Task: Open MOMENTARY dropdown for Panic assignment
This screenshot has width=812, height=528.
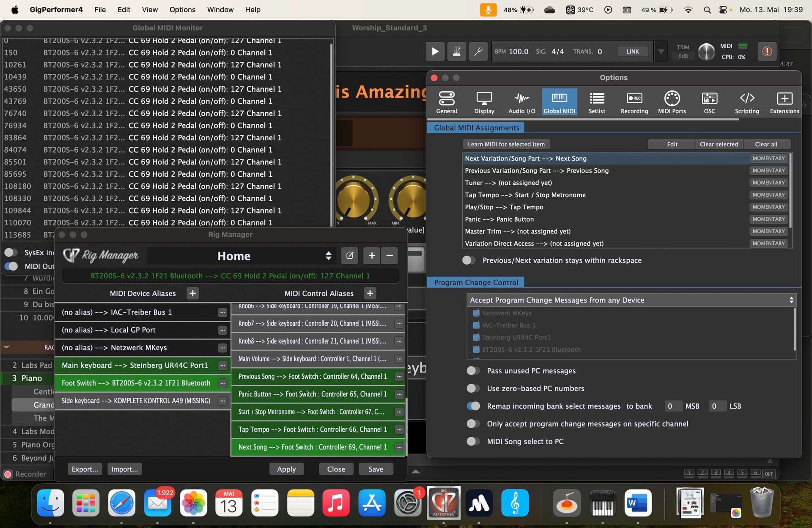Action: [768, 219]
